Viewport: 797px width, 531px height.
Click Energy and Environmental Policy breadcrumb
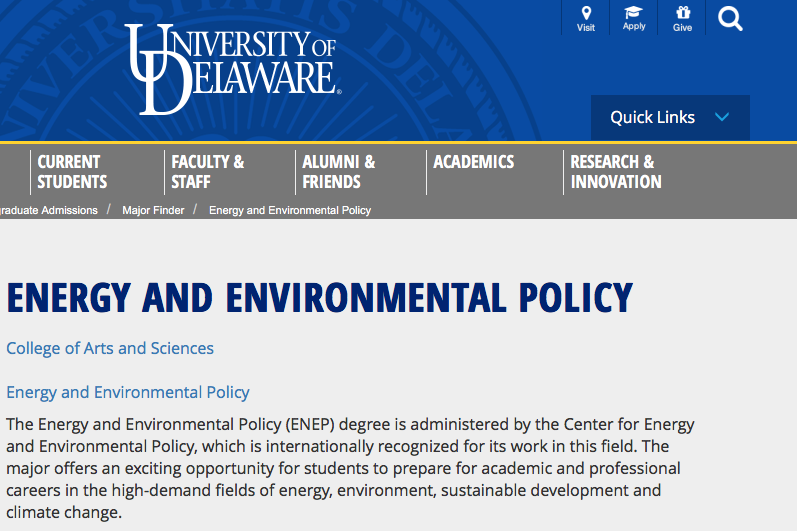click(290, 210)
